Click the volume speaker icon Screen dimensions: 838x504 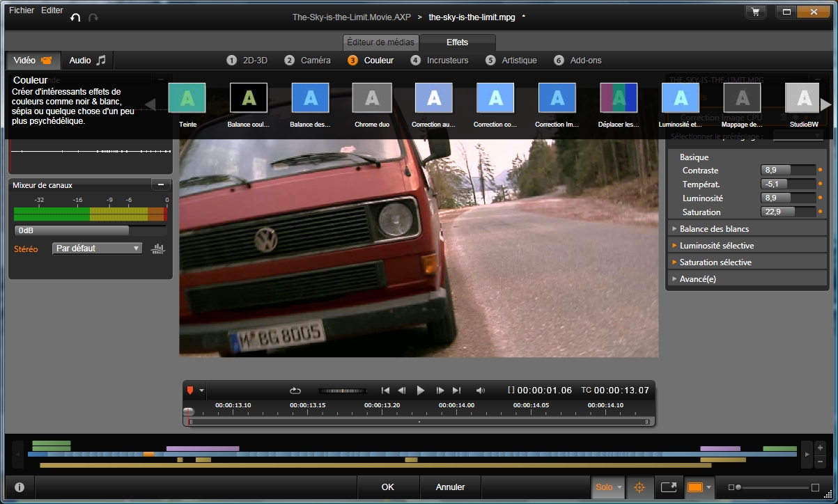point(481,391)
